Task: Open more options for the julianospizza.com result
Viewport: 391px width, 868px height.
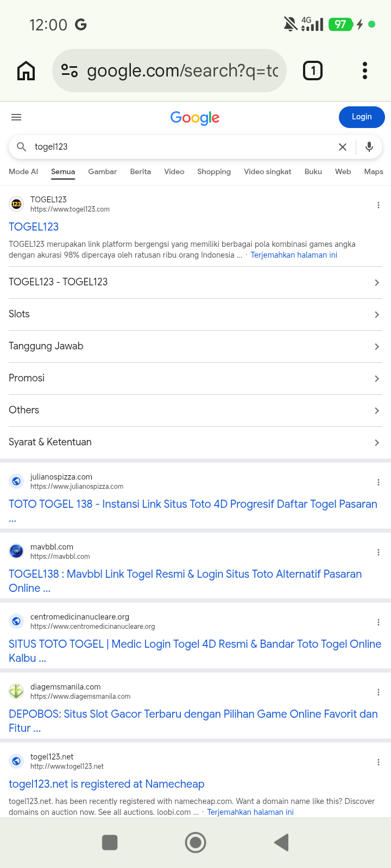Action: point(378,482)
